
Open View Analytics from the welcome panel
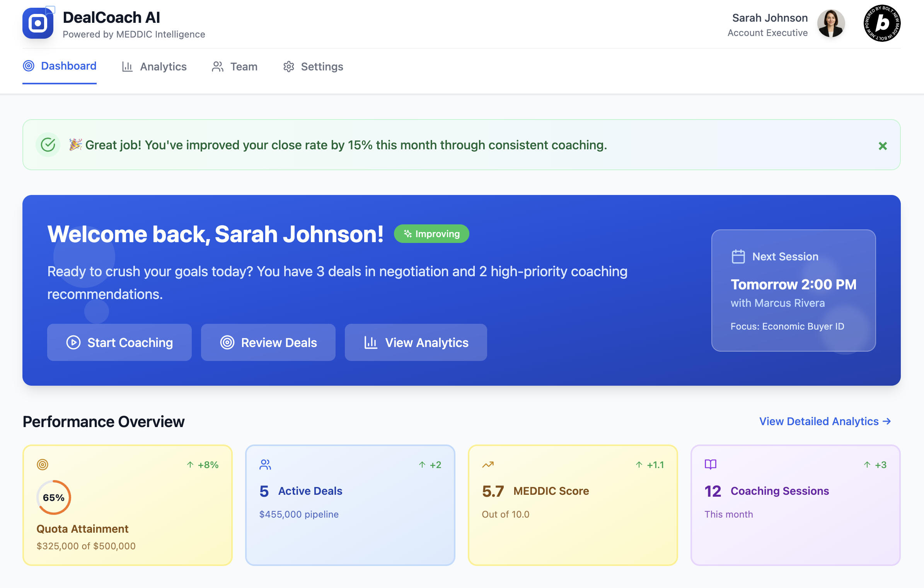(416, 342)
